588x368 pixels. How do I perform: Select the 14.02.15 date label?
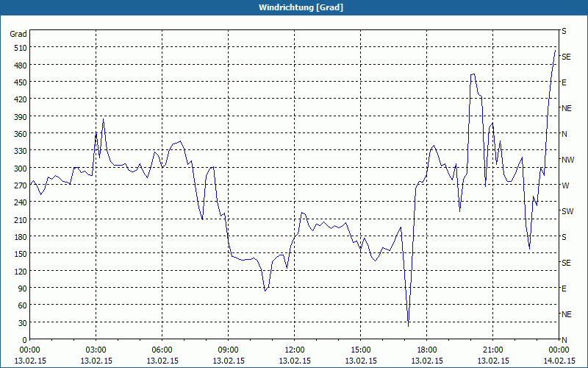click(559, 361)
